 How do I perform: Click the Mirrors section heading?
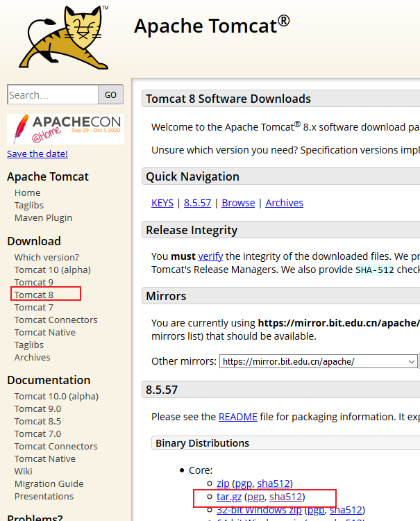tap(166, 296)
